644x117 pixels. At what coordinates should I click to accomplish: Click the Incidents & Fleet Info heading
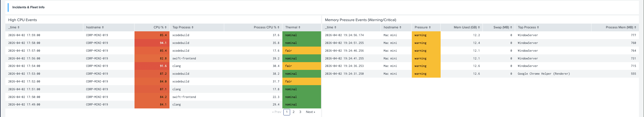pos(28,7)
